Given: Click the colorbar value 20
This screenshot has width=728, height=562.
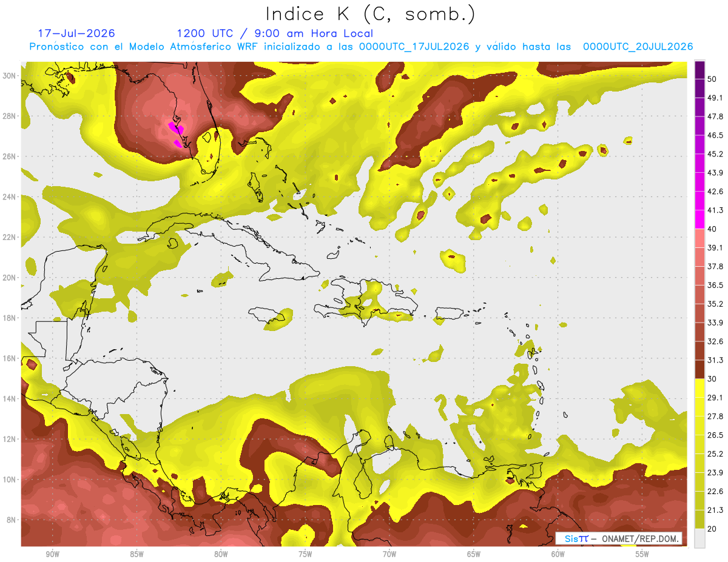Looking at the screenshot, I should point(713,529).
